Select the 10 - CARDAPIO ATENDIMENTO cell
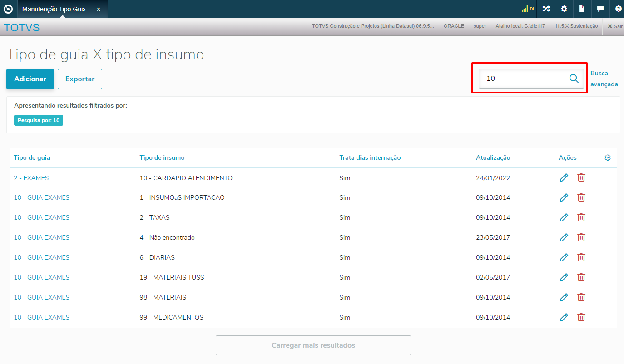 (x=186, y=178)
